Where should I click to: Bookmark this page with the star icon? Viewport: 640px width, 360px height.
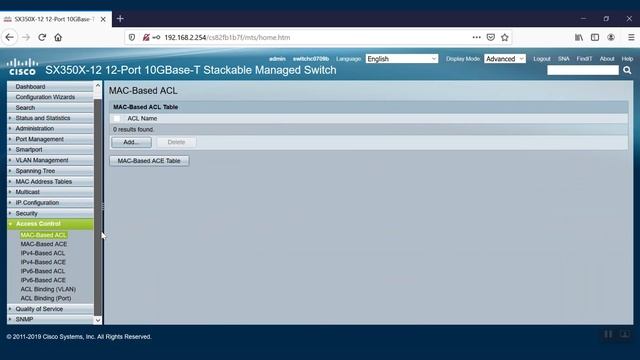tap(505, 37)
